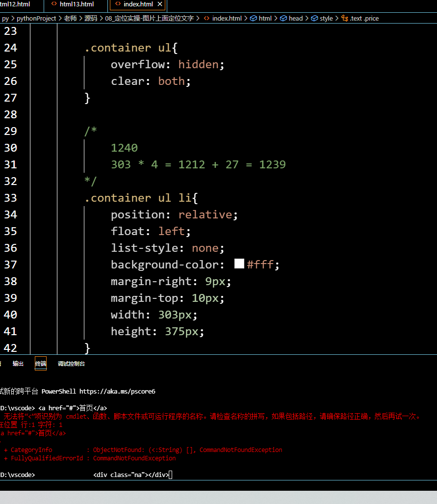Click the '.container ul{' selector text
Screen dimensions: 437x504
131,48
